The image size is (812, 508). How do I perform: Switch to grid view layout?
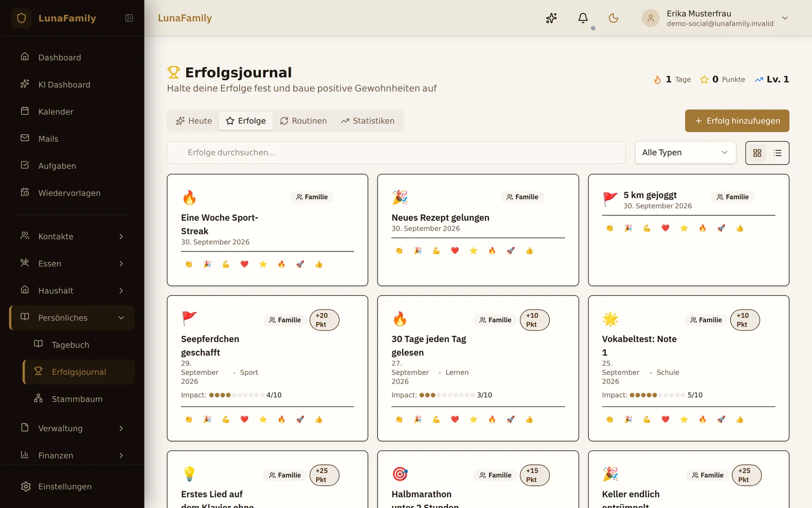coord(757,153)
